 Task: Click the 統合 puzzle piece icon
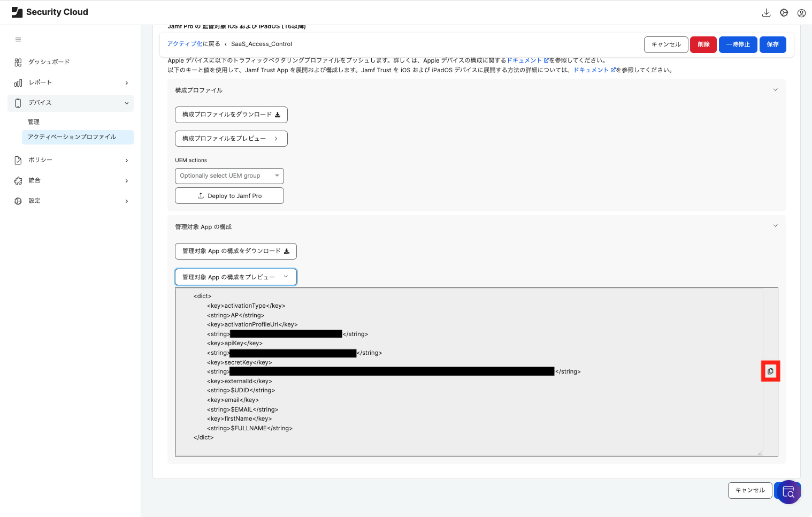(x=18, y=180)
